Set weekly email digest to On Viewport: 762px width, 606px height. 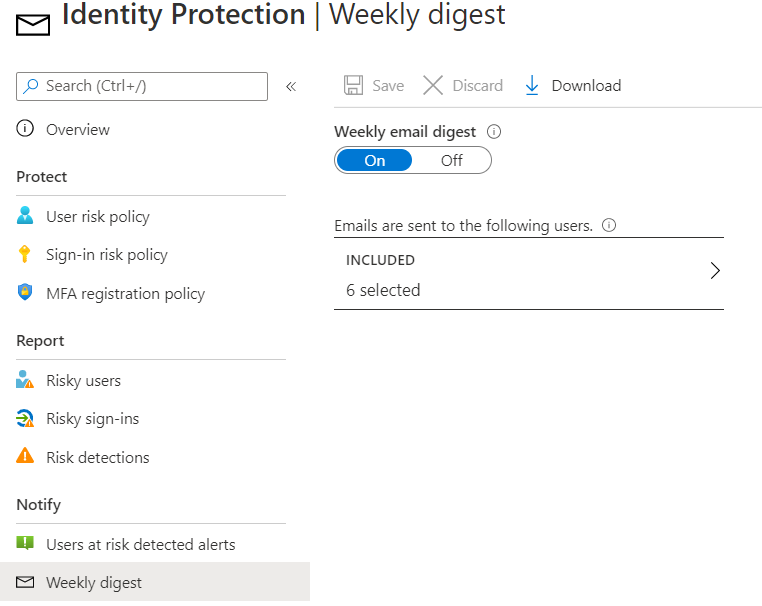(375, 160)
